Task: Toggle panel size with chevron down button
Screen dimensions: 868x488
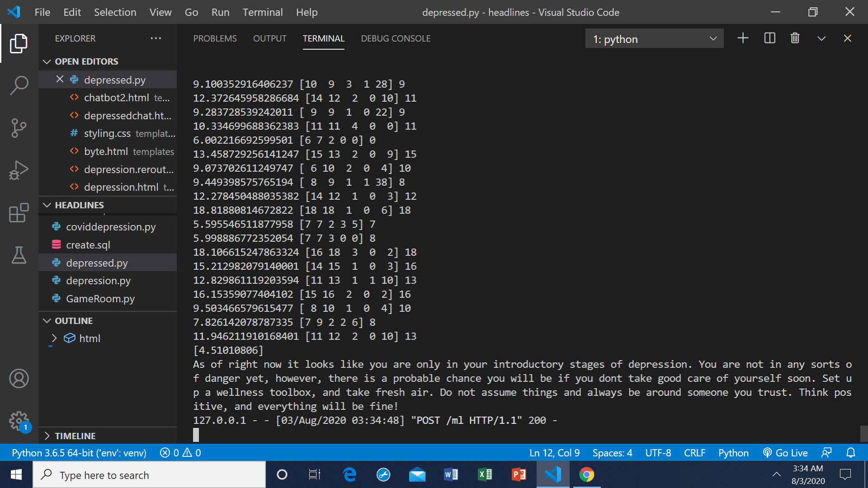Action: 821,38
